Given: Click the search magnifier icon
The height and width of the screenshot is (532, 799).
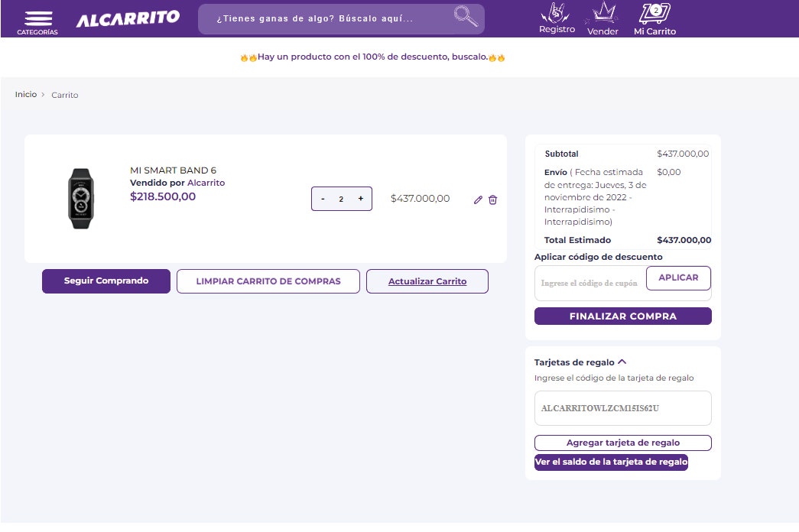Looking at the screenshot, I should 466,16.
